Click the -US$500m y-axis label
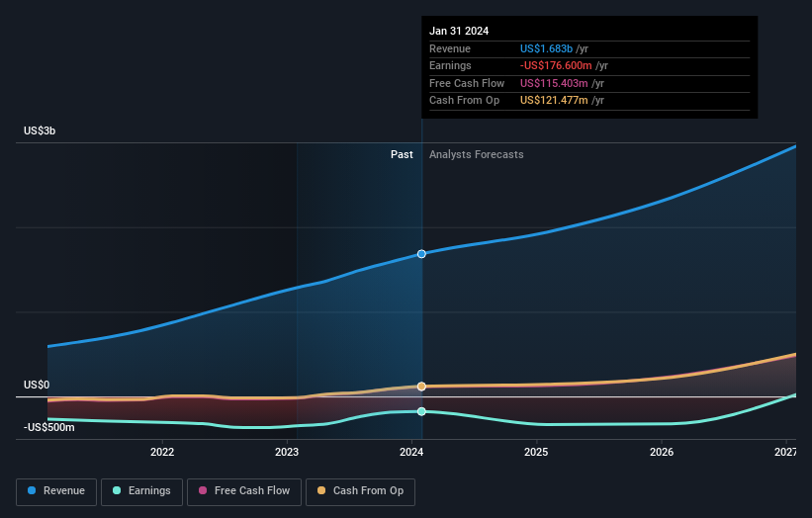The height and width of the screenshot is (518, 812). coord(48,427)
